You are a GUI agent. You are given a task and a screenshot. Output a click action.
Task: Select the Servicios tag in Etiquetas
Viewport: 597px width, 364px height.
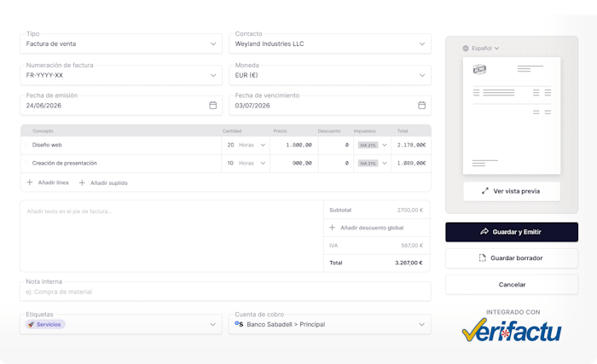[x=45, y=325]
